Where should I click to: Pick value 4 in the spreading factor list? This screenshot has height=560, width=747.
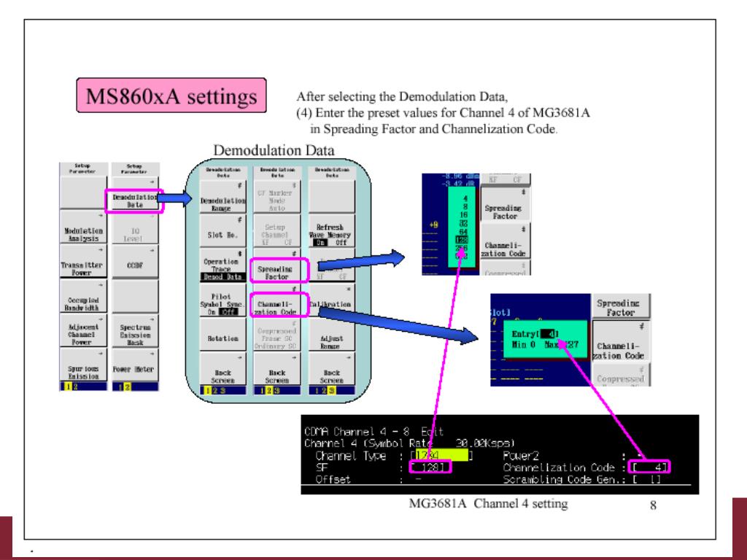point(465,198)
